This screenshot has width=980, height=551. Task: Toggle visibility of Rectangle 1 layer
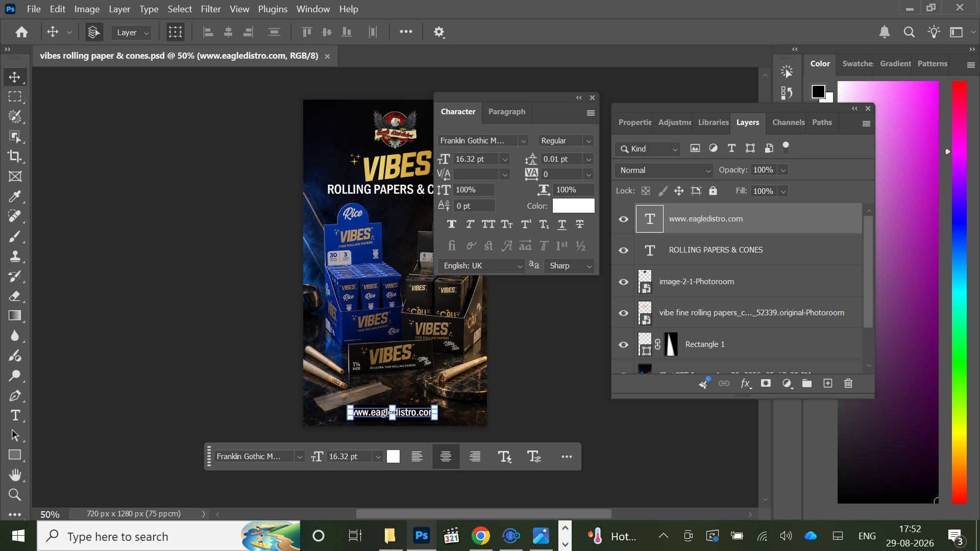click(623, 344)
